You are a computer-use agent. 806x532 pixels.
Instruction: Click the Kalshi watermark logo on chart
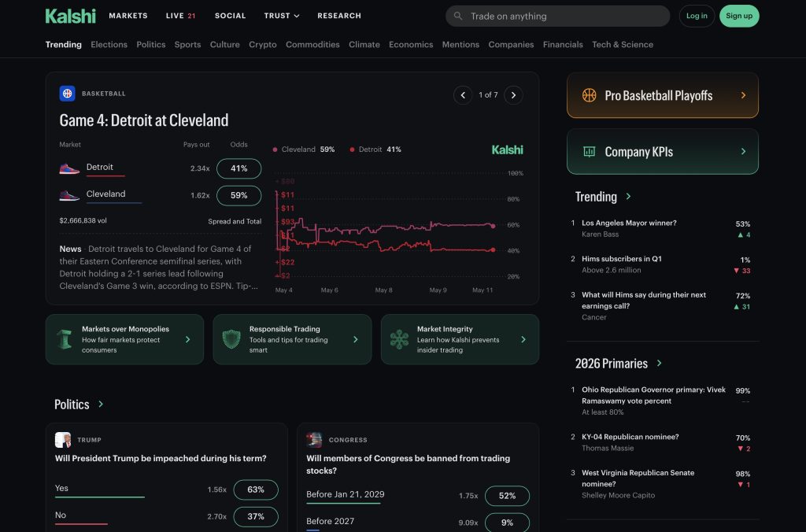508,150
